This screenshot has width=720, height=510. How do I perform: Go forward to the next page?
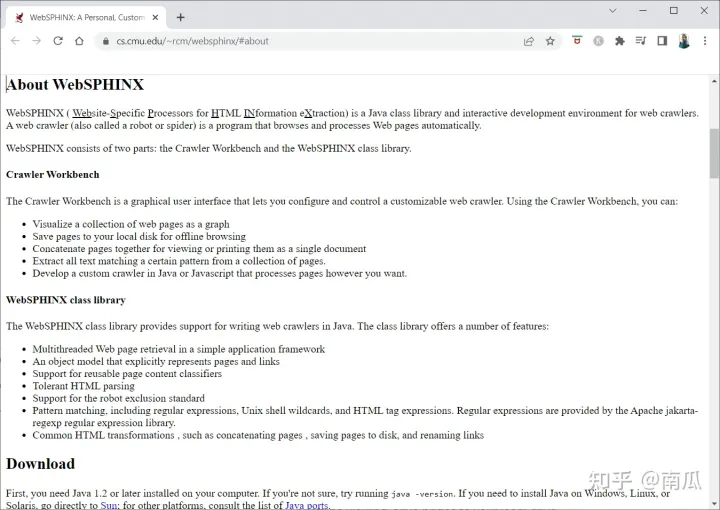36,41
